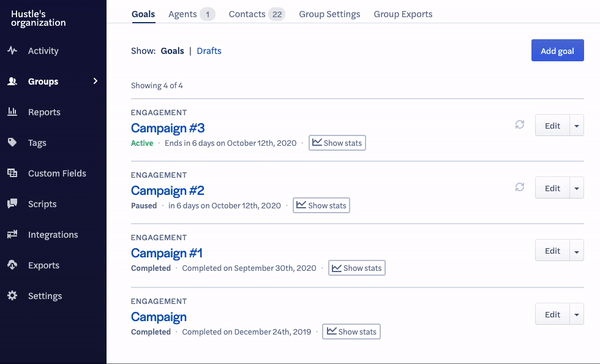The image size is (600, 364).
Task: Open Tags using the tag icon
Action: (12, 142)
